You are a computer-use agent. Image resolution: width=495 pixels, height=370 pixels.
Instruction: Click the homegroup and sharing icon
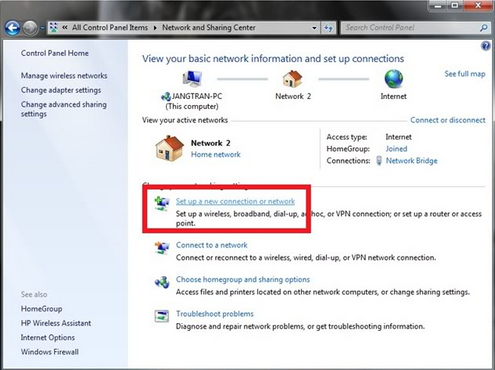click(x=162, y=283)
